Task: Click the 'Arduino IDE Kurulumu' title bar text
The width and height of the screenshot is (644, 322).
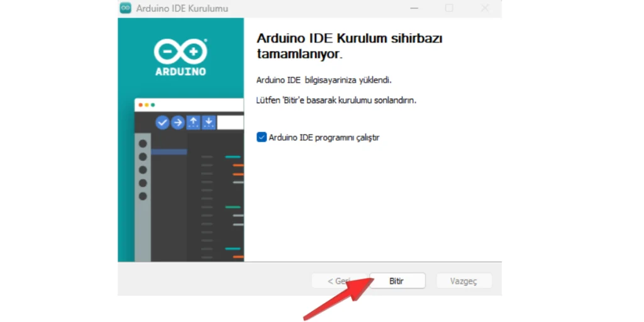Action: pos(182,9)
